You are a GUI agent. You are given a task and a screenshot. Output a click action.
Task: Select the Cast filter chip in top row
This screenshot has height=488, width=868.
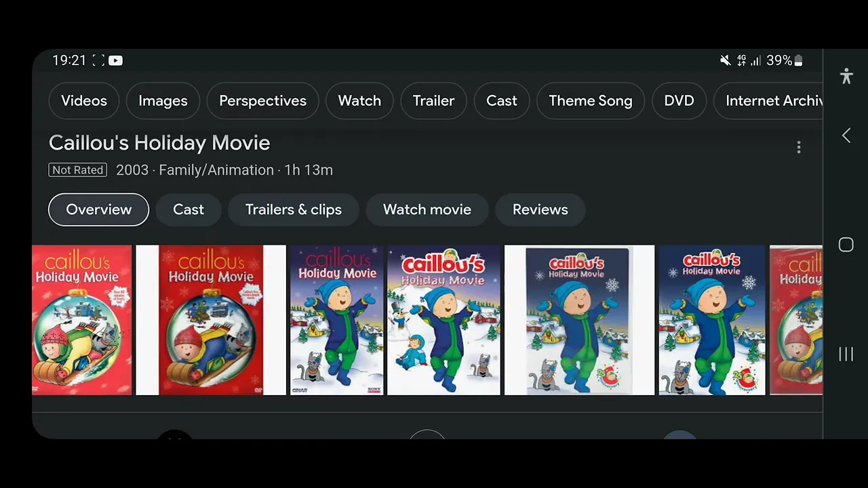[502, 101]
